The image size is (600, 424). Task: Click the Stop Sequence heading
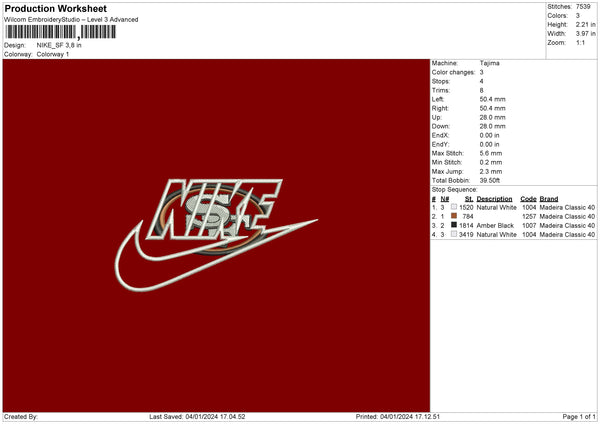[x=455, y=190]
